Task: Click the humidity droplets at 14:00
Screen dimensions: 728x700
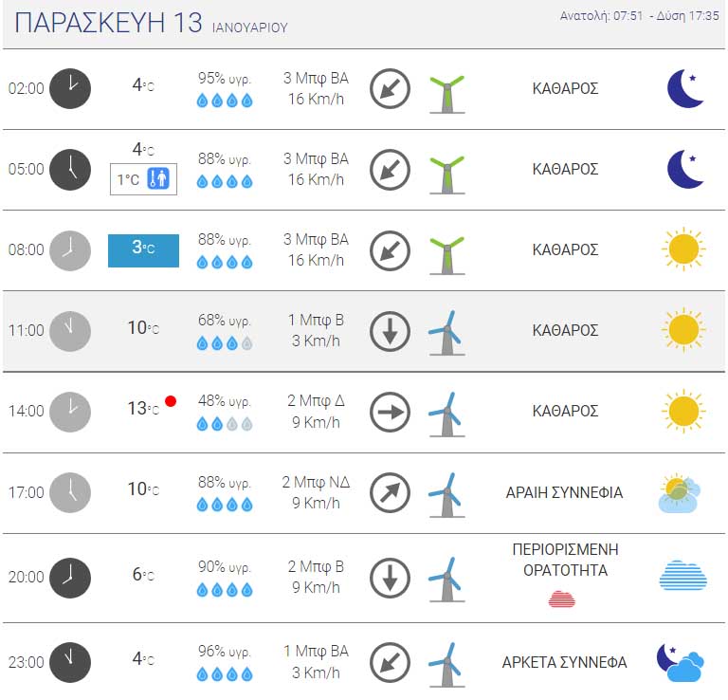Action: [x=225, y=424]
